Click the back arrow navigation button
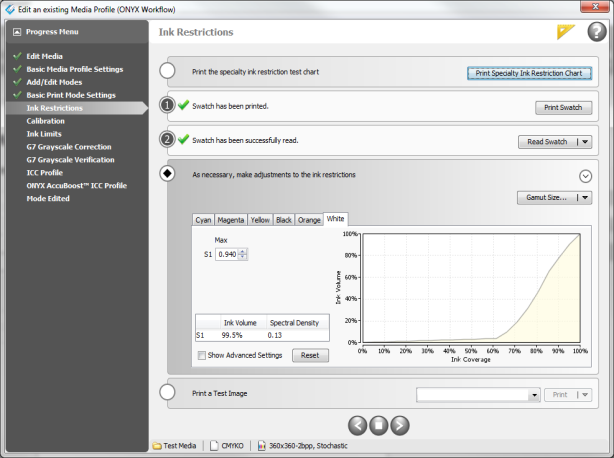This screenshot has height=458, width=614. (x=357, y=425)
